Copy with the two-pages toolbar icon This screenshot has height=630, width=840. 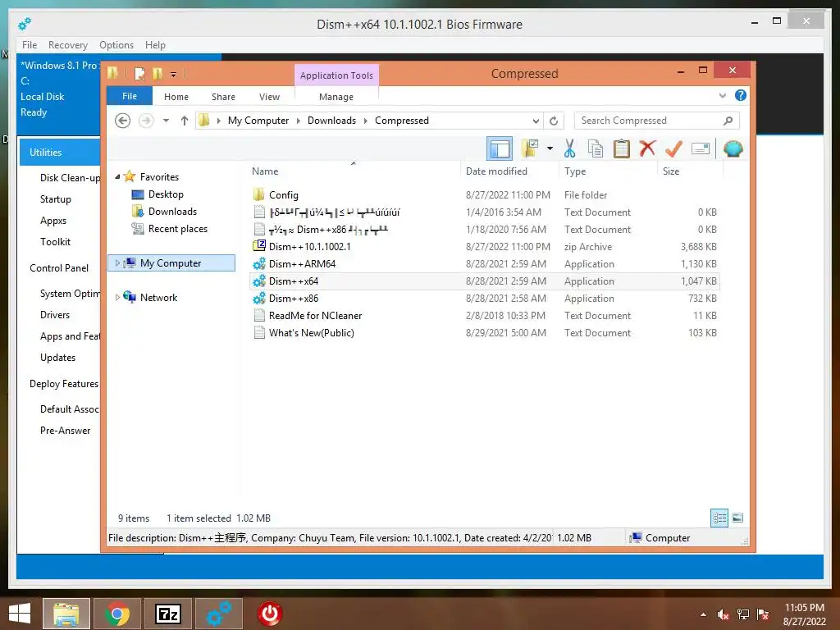click(x=596, y=148)
